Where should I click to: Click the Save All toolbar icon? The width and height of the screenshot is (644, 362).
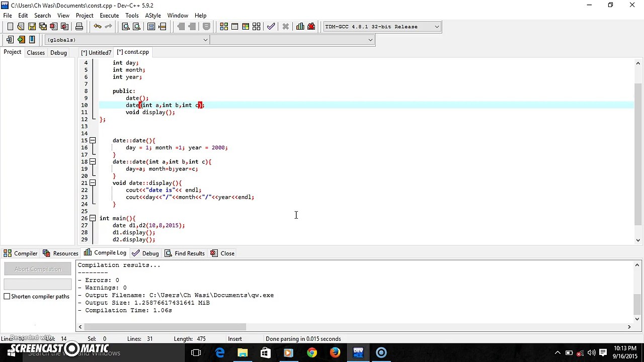[x=43, y=27]
